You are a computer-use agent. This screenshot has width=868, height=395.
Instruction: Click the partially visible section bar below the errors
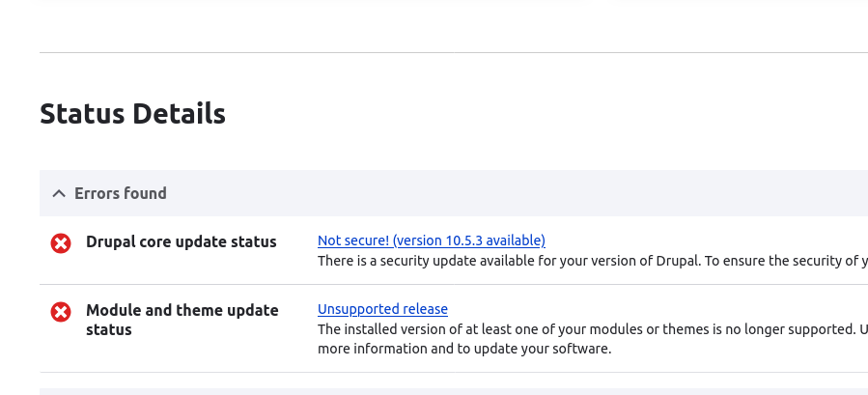coord(454,391)
